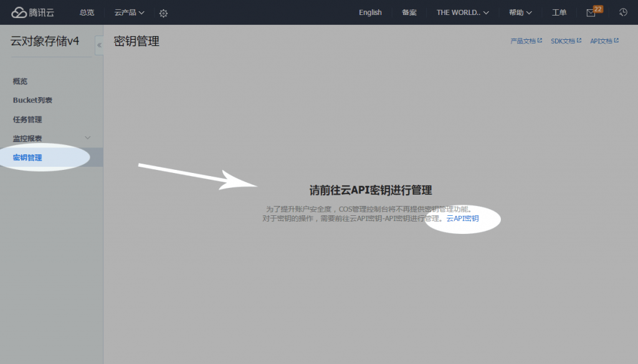
Task: Click the clock icon in top-right corner
Action: (623, 12)
